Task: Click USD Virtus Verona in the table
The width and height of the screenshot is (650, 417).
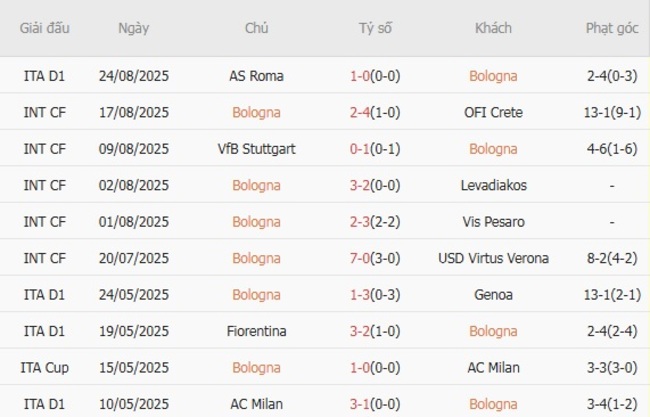Action: pyautogui.click(x=492, y=258)
